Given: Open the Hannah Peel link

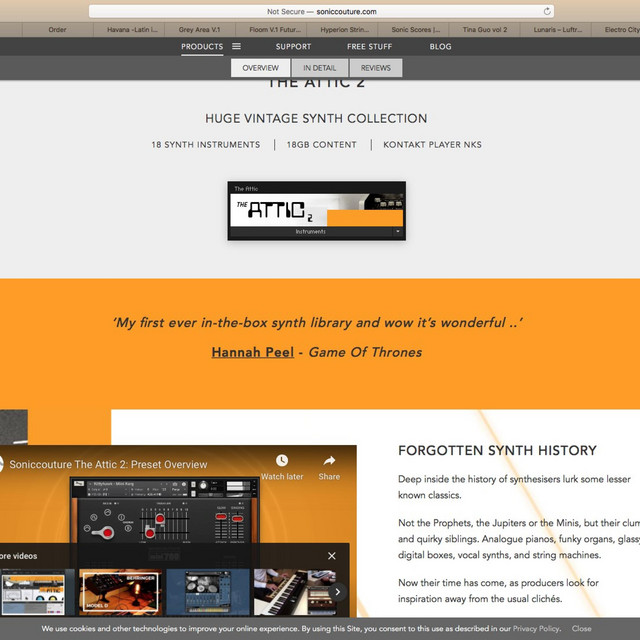Looking at the screenshot, I should click(252, 352).
